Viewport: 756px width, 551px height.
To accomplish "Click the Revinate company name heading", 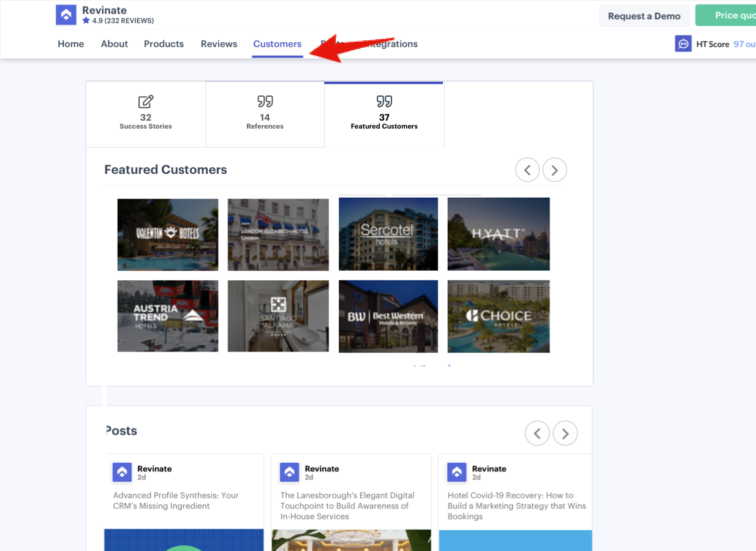I will point(104,10).
